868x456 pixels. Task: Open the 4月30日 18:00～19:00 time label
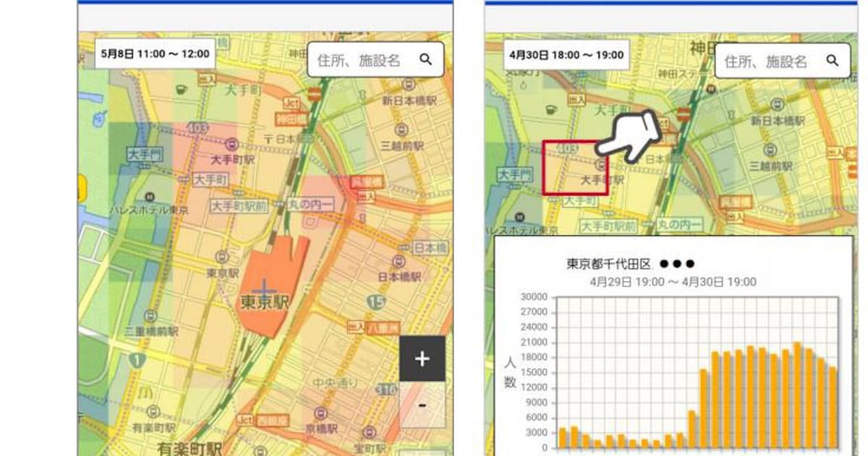pyautogui.click(x=566, y=54)
